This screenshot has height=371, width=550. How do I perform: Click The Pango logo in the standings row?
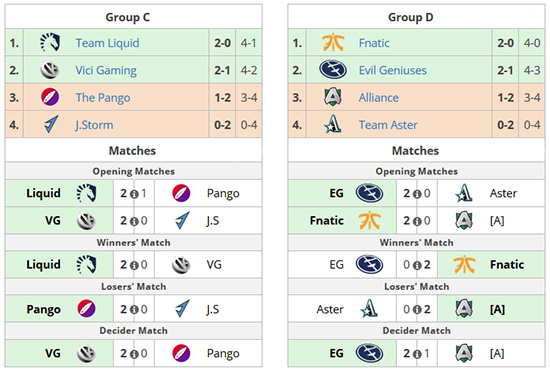(50, 97)
